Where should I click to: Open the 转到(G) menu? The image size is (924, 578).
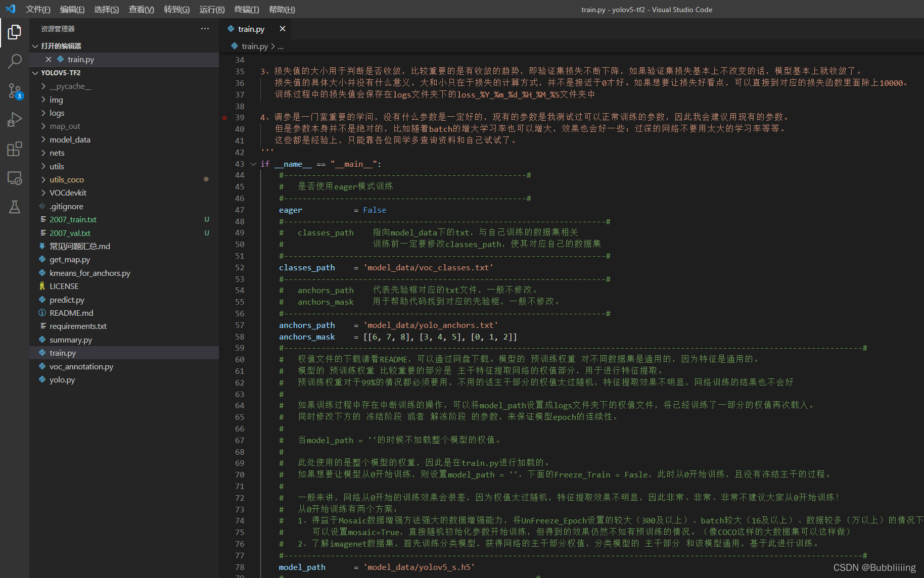177,9
